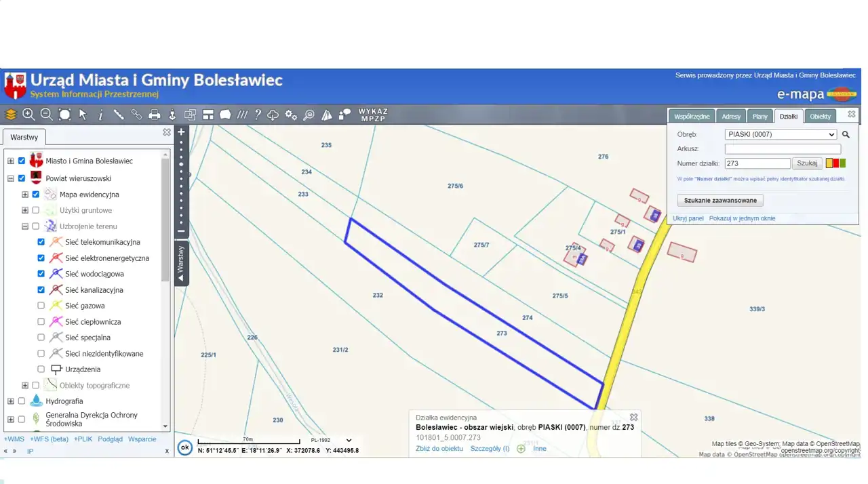
Task: Select the arrow pointer tool
Action: pyautogui.click(x=83, y=115)
